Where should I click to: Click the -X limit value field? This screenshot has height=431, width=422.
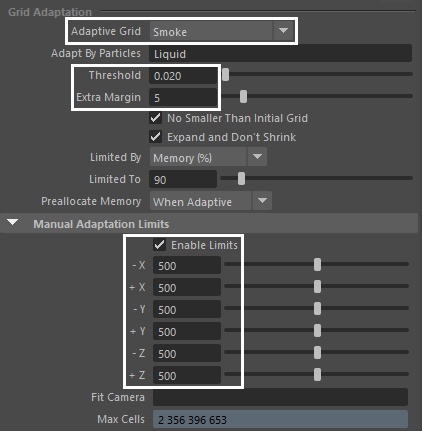[187, 265]
